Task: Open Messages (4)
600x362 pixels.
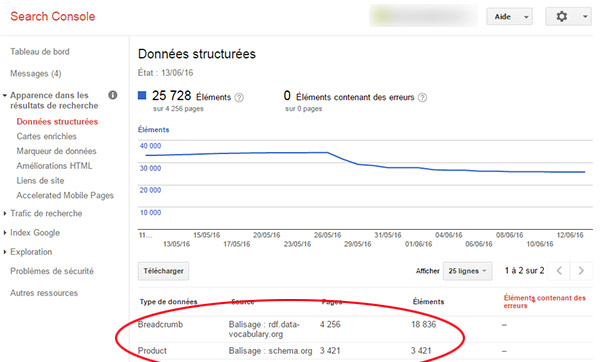Action: point(36,73)
